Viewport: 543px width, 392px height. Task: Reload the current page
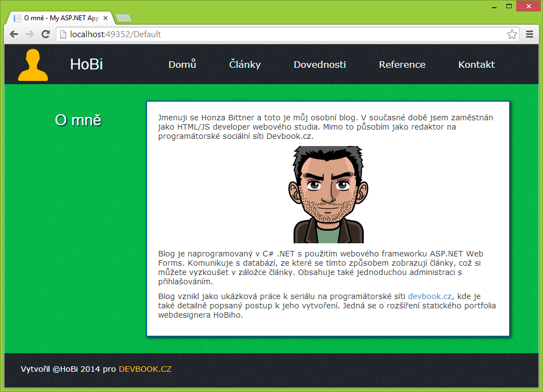tap(45, 34)
